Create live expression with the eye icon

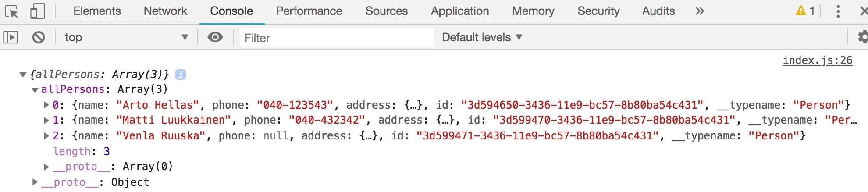coord(215,37)
